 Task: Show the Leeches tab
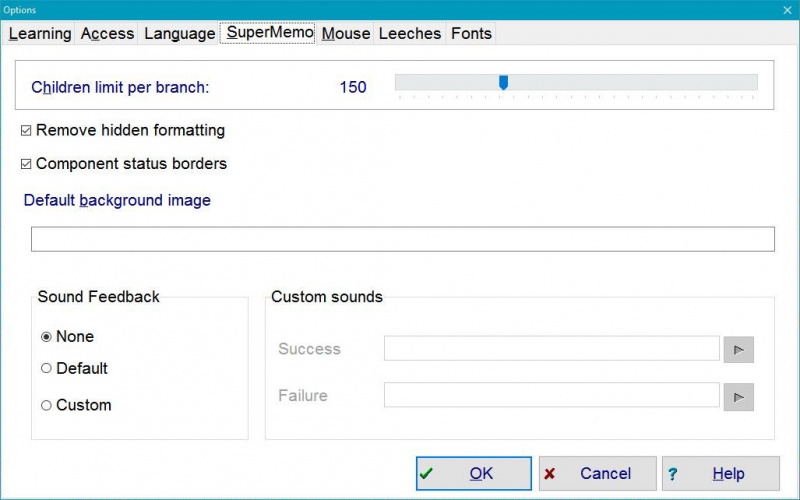tap(410, 34)
